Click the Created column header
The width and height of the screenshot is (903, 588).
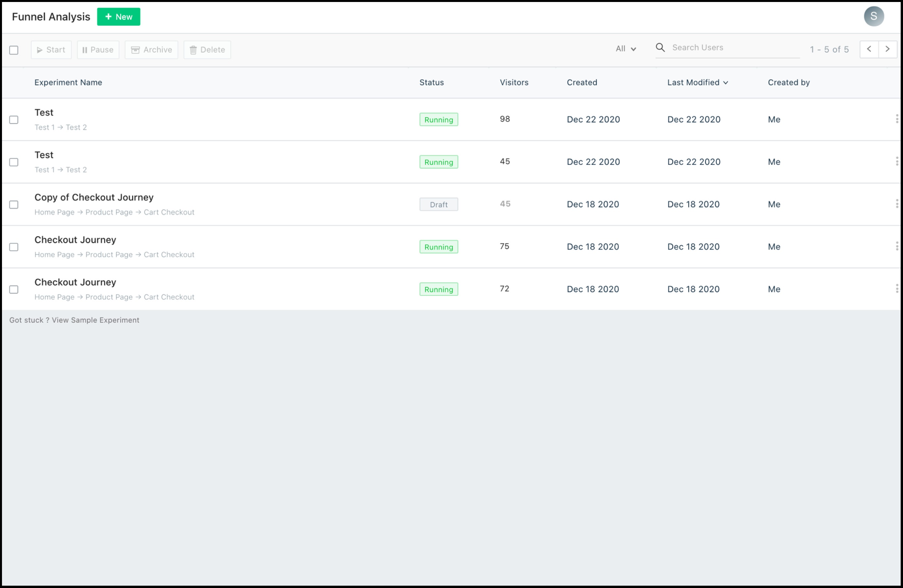point(582,83)
